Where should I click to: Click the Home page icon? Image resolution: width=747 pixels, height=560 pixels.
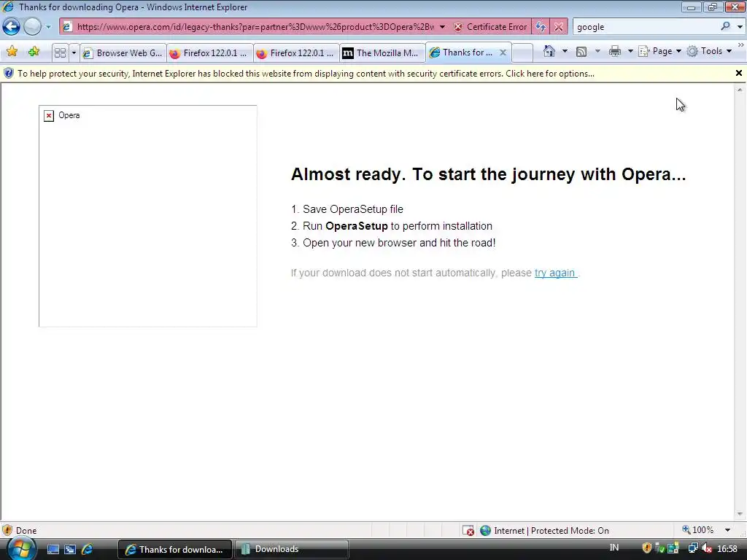click(549, 51)
